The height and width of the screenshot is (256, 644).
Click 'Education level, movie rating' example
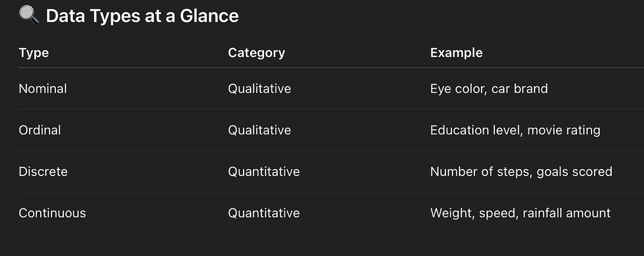tap(515, 130)
